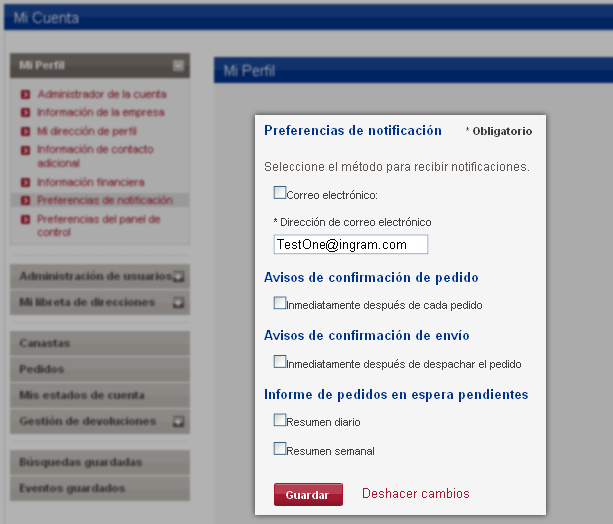Screen dimensions: 613x524
Task: Click arrow icon beside Información financiera
Action: (26, 183)
